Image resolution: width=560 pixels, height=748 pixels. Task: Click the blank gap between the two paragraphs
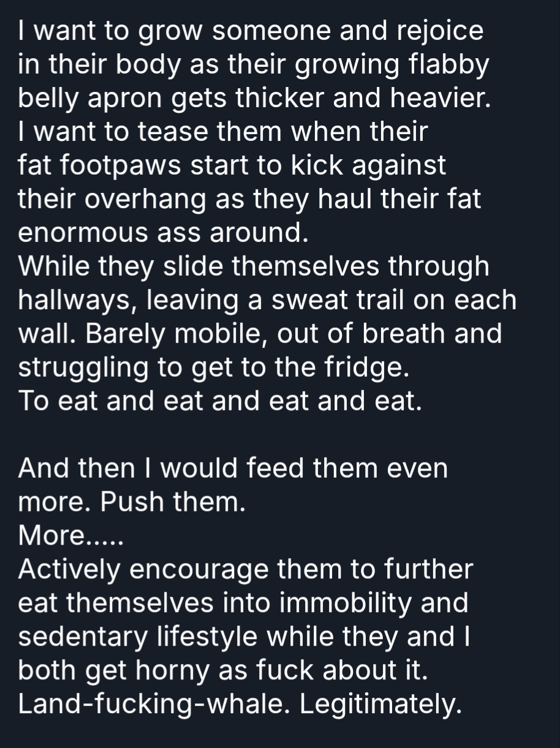point(245,435)
